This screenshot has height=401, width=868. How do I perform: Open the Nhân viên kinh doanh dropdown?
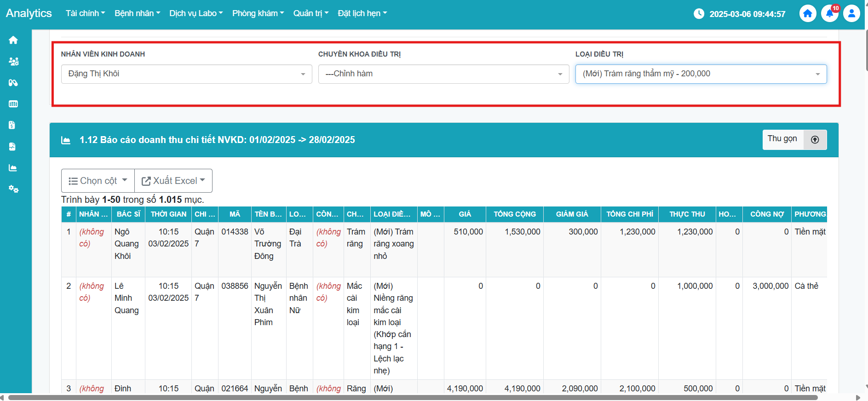(186, 74)
